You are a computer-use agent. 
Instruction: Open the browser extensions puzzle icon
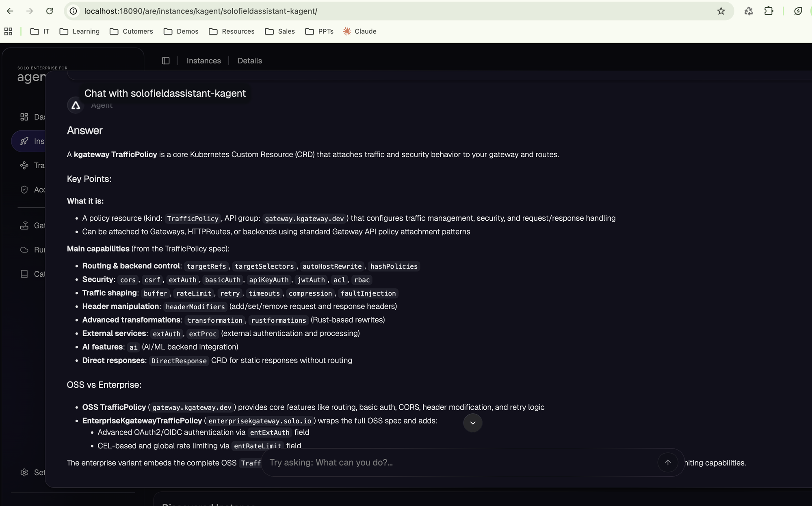click(x=769, y=11)
